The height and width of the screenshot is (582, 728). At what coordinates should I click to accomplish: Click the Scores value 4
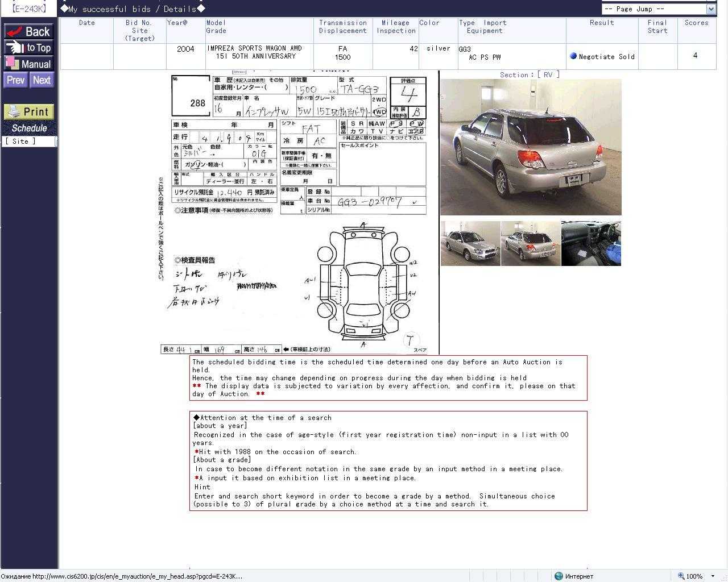[x=695, y=55]
